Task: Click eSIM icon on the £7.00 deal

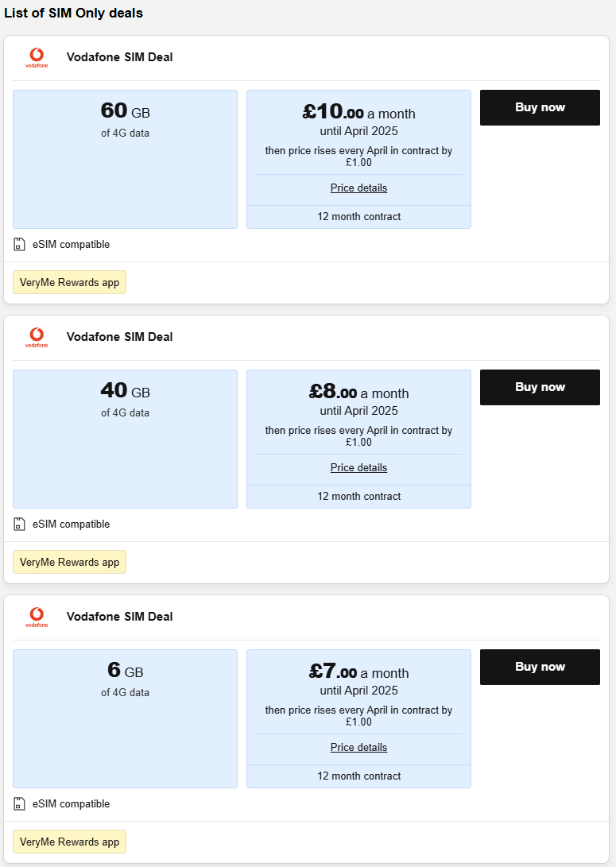Action: coord(20,804)
